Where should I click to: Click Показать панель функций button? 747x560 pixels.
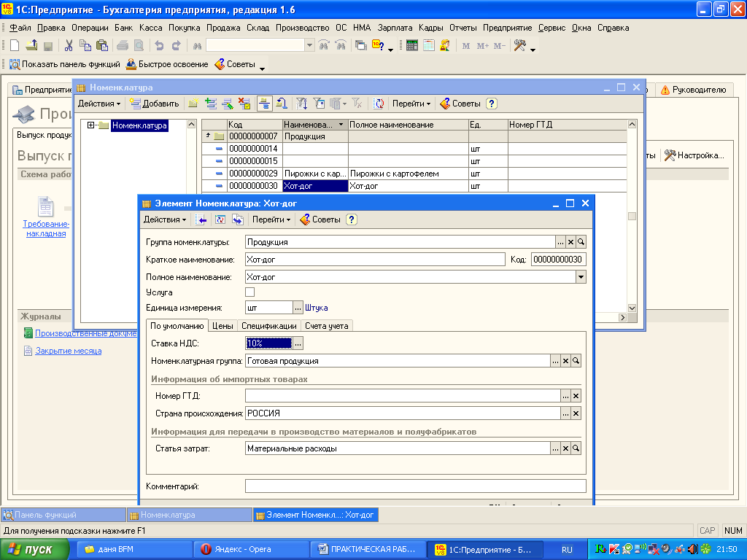tap(65, 64)
